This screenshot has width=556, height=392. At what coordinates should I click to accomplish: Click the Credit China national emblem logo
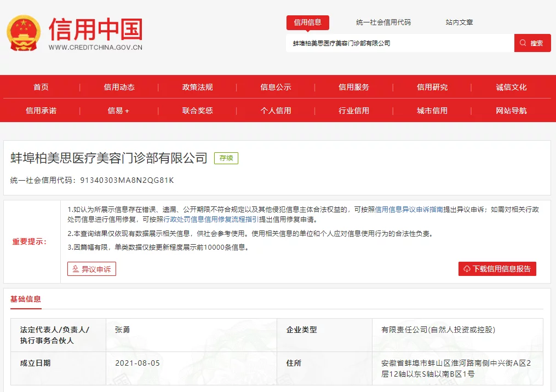[24, 33]
